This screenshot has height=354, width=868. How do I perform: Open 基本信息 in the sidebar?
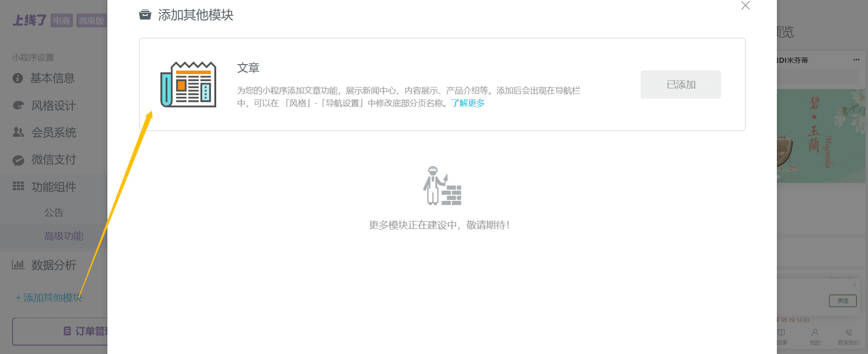[53, 78]
